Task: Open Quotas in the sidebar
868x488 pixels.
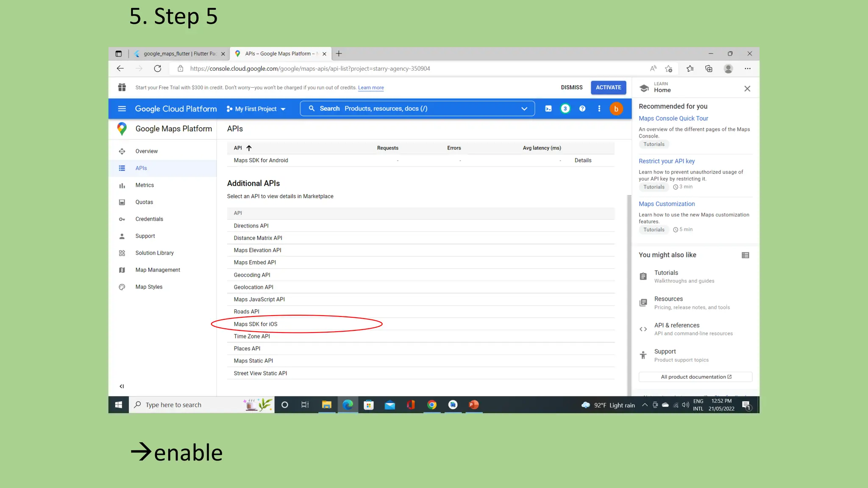Action: click(x=163, y=202)
